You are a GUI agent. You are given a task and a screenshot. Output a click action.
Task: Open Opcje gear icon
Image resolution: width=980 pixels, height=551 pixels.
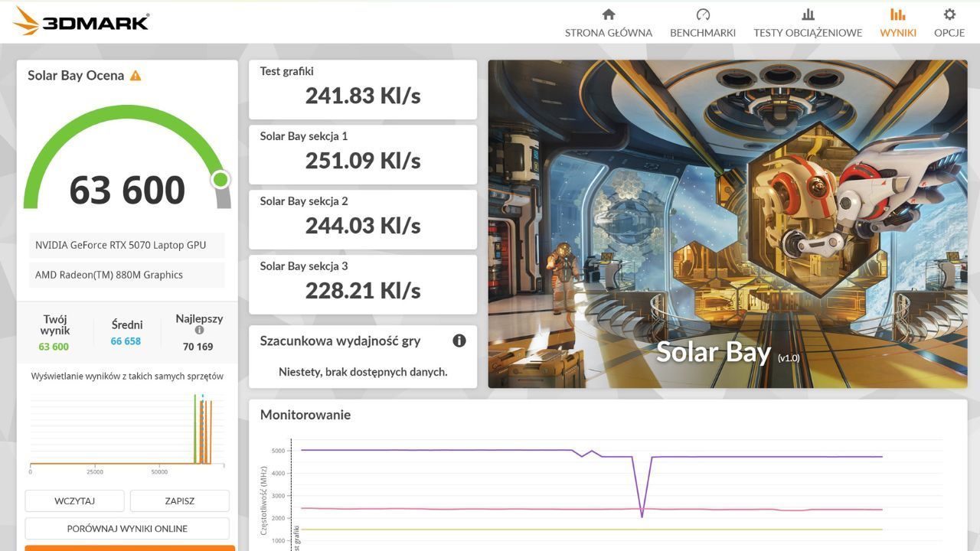(x=949, y=15)
